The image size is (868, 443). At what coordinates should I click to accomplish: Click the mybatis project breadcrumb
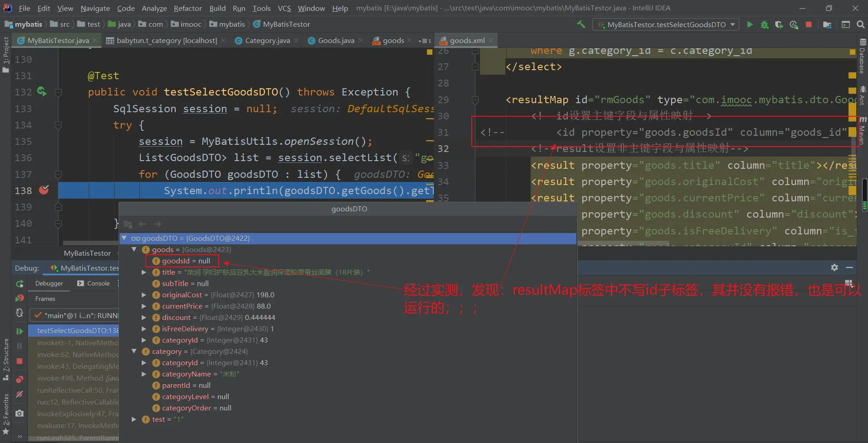tap(28, 24)
